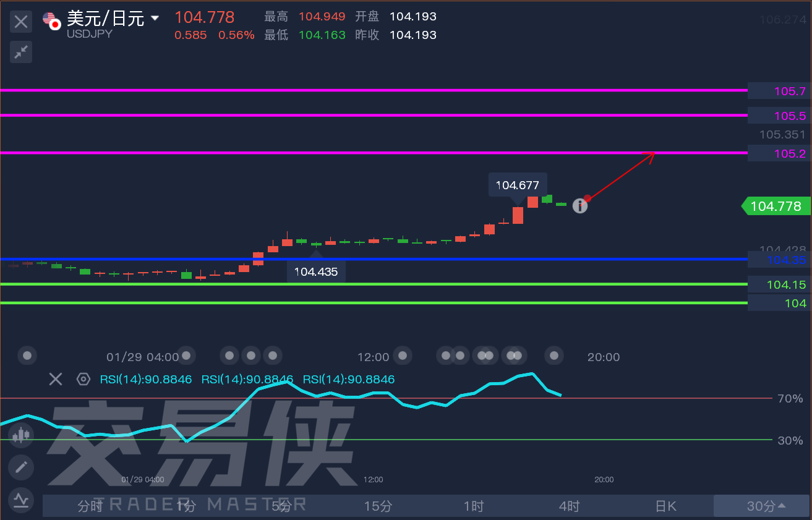Click the 104.677 candle price callout

(x=518, y=184)
